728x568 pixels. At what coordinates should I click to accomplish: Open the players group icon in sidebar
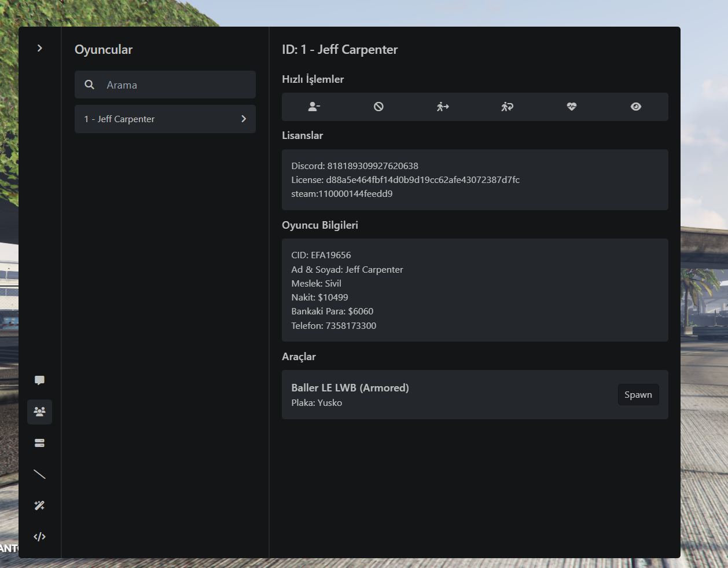click(39, 412)
